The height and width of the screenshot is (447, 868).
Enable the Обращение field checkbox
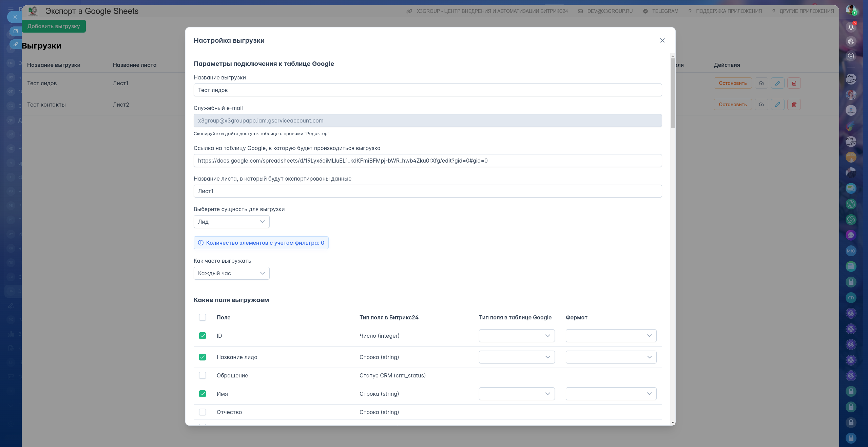click(x=202, y=375)
